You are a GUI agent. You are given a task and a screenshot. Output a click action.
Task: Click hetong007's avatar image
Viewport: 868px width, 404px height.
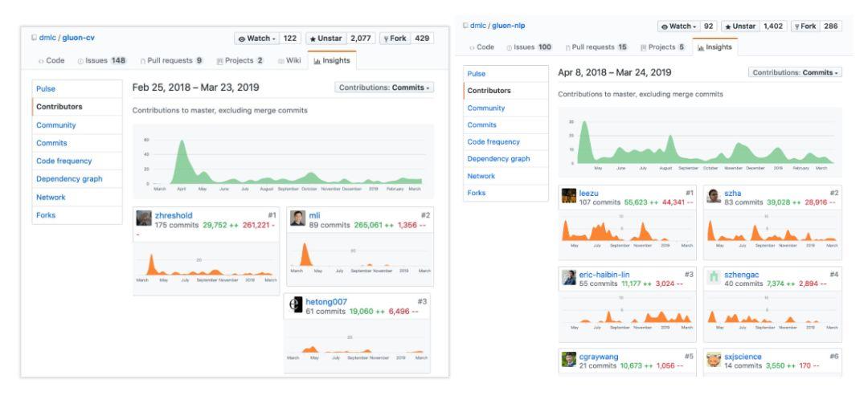[x=297, y=305]
